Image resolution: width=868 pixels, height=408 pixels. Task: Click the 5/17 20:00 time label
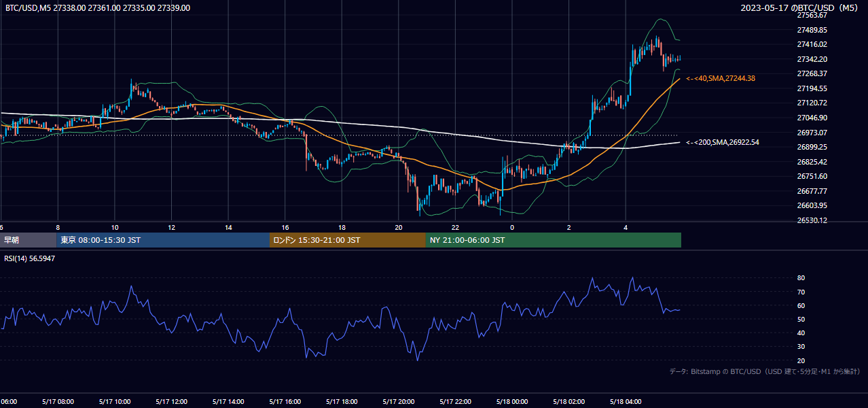coord(399,402)
